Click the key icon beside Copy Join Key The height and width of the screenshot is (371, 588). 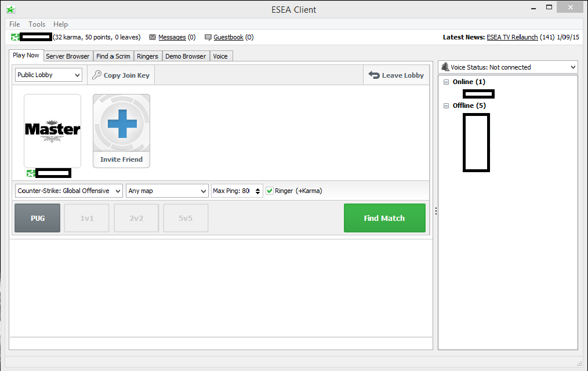coord(97,75)
